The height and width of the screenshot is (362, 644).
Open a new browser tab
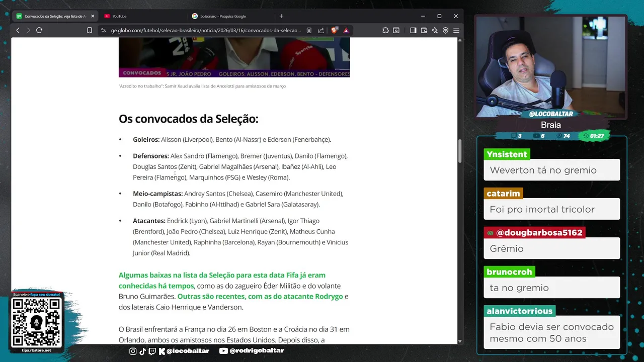[281, 16]
